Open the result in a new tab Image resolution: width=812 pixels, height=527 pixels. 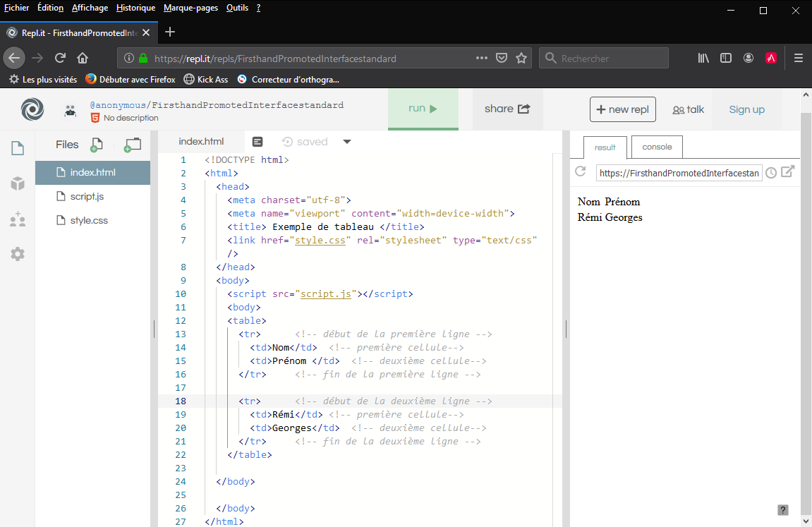(x=787, y=171)
